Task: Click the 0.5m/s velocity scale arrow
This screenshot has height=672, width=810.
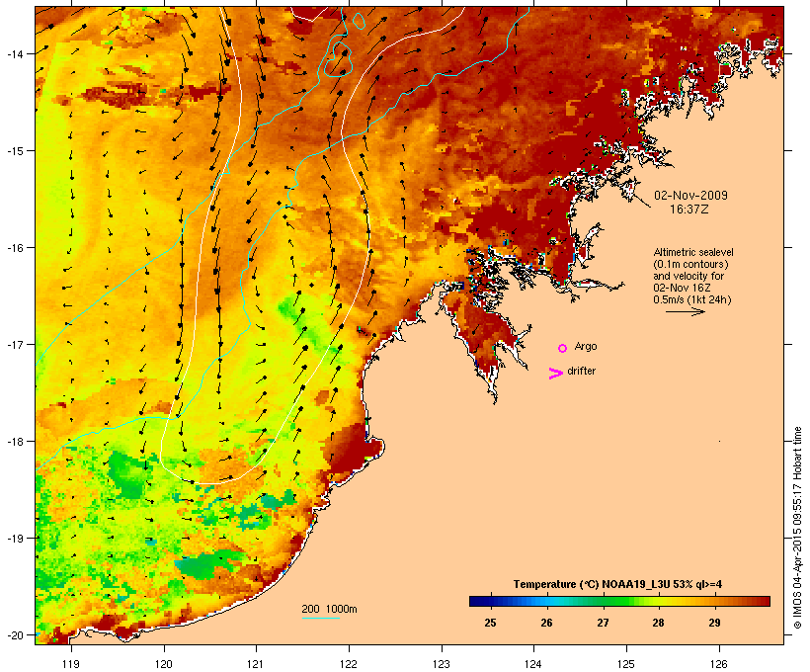Action: pyautogui.click(x=685, y=311)
